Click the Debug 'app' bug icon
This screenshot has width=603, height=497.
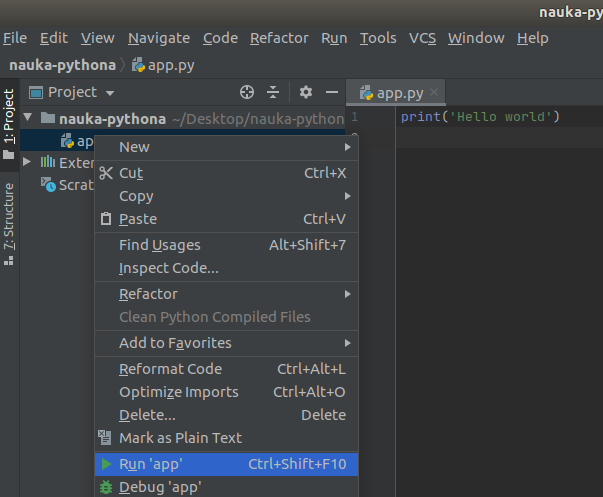[106, 487]
